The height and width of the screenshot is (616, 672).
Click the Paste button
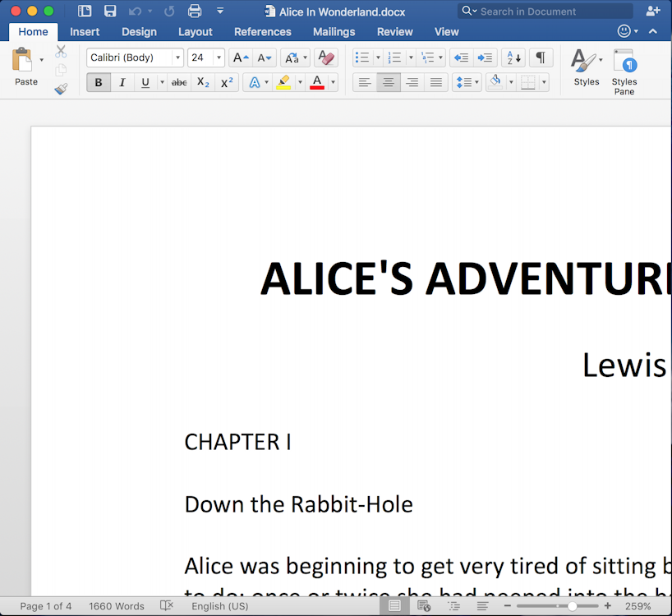click(26, 67)
